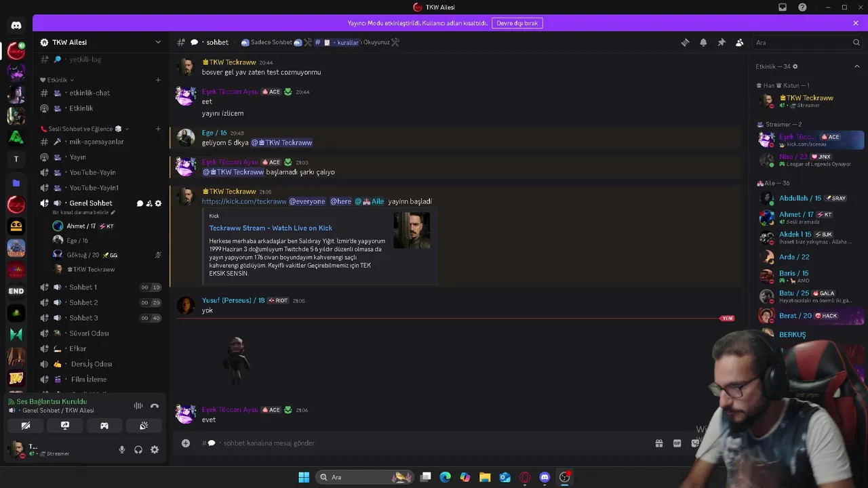This screenshot has height=488, width=868.
Task: Join Ders,İş Odası voice channel
Action: (x=100, y=364)
